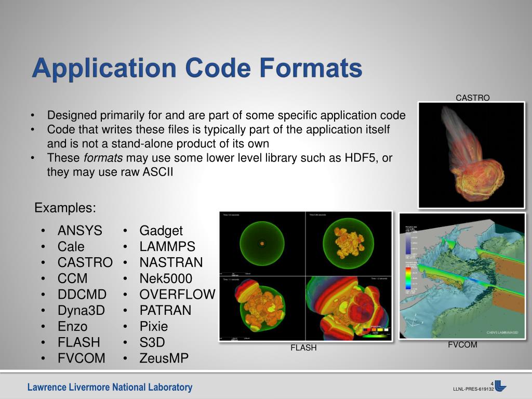Screen dimensions: 532x399
Task: Click the italic word formats
Action: point(103,158)
